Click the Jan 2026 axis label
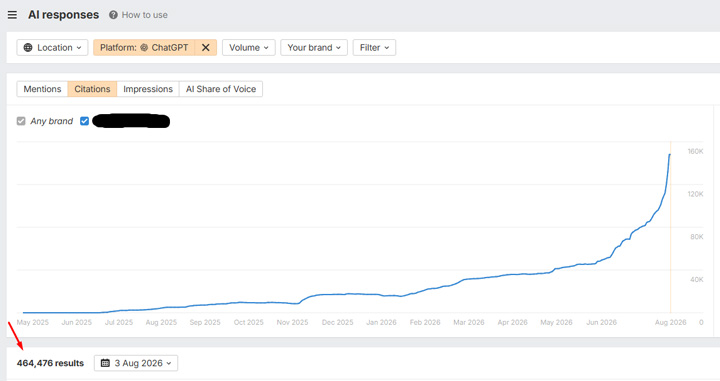Image resolution: width=720 pixels, height=381 pixels. click(381, 322)
